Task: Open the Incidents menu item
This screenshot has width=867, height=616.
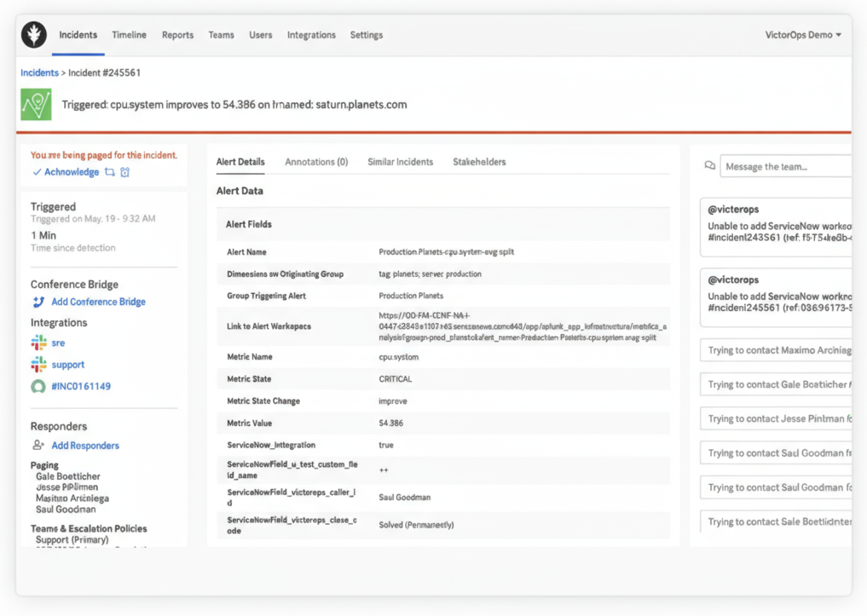Action: (78, 35)
